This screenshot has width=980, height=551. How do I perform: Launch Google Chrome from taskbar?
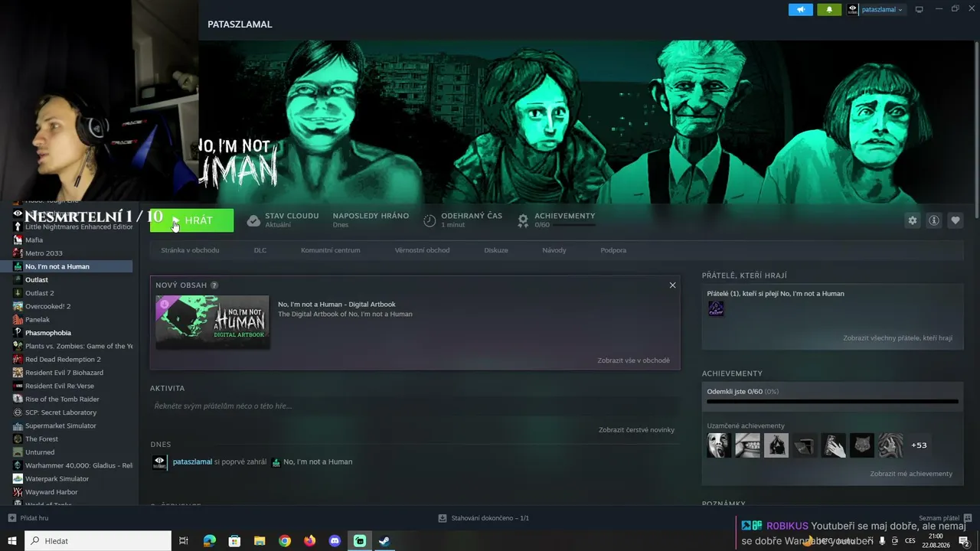pos(285,541)
